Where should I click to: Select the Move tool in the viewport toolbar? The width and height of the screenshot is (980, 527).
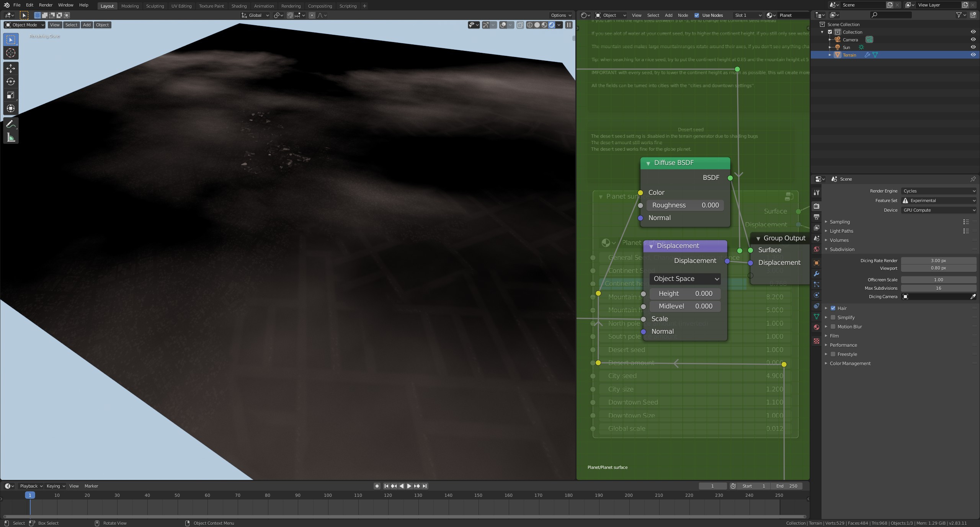pyautogui.click(x=11, y=68)
